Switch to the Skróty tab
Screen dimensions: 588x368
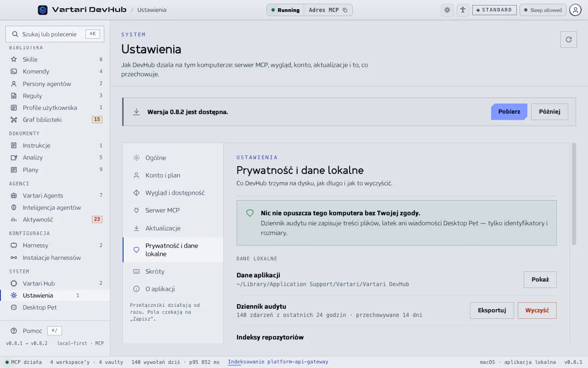point(173,271)
